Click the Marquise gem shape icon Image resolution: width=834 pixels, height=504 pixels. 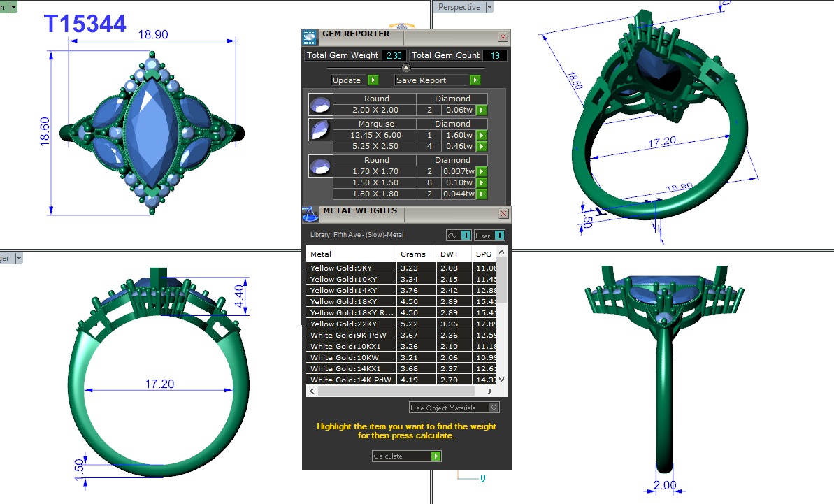[319, 130]
